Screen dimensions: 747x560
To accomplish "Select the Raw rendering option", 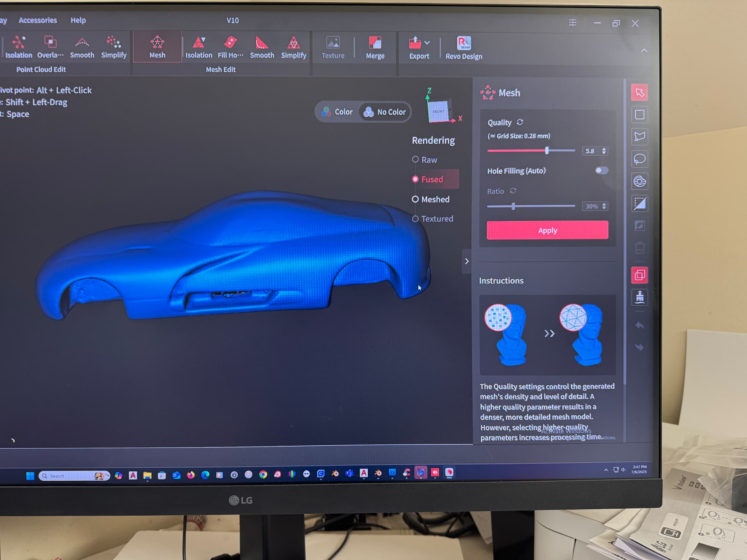I will point(424,160).
